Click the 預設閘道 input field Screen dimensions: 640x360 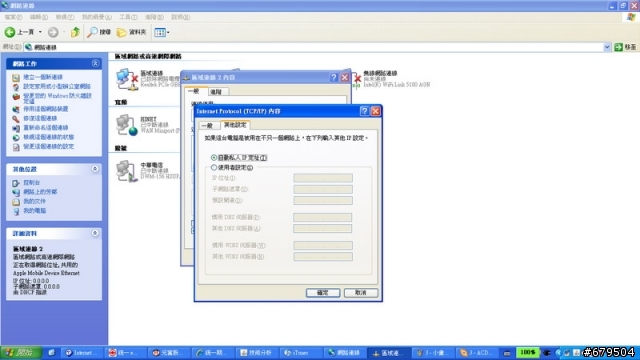click(323, 200)
